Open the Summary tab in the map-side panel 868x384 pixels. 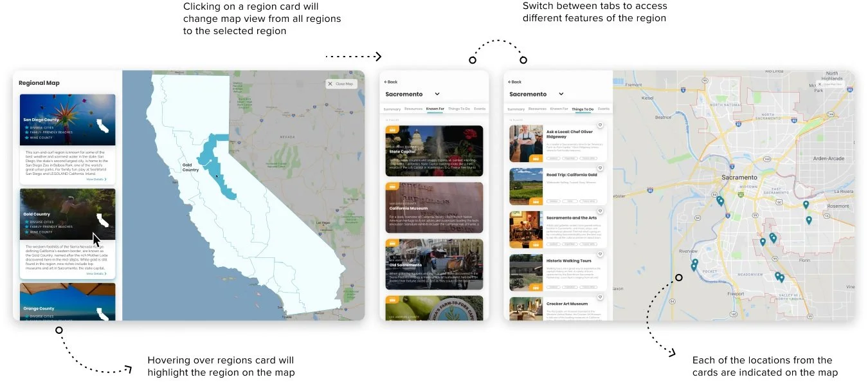pos(516,109)
